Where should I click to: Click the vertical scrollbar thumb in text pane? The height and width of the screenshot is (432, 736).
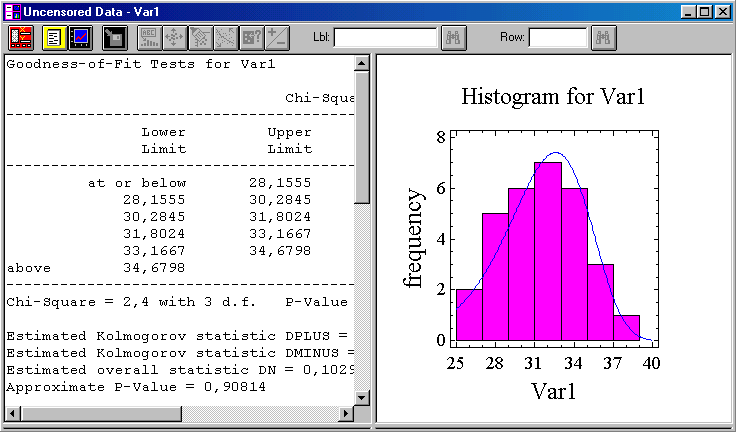tap(362, 138)
